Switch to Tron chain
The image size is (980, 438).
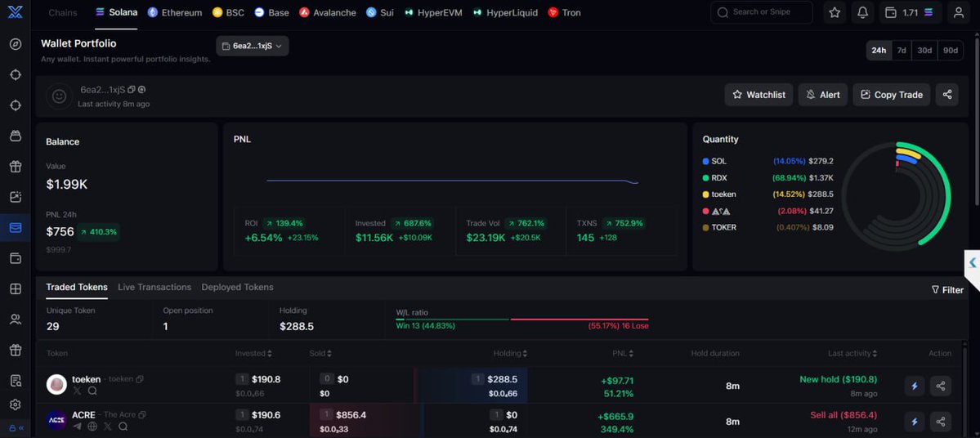pyautogui.click(x=564, y=12)
